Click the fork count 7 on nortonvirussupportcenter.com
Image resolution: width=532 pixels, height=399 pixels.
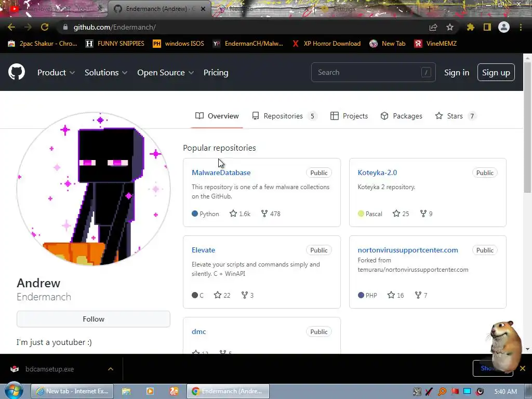point(425,295)
